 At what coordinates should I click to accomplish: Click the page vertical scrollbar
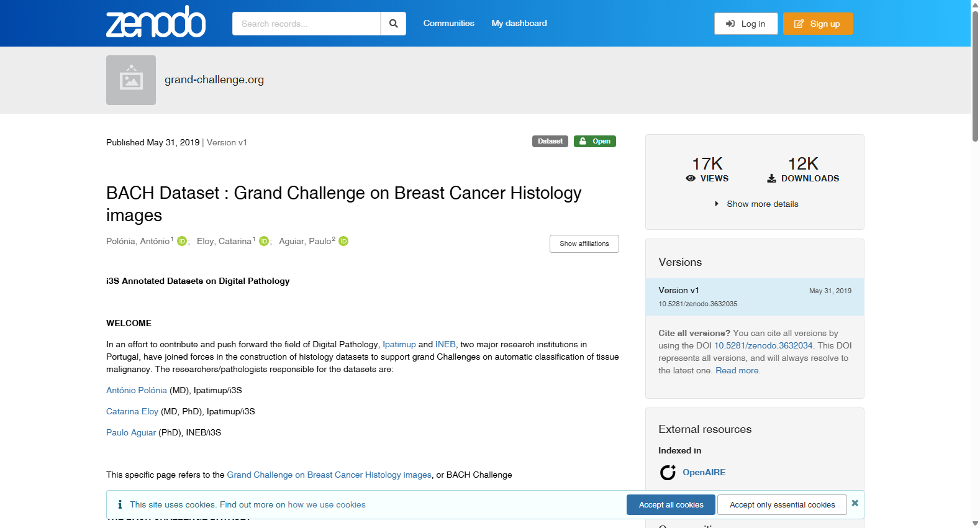[x=975, y=264]
